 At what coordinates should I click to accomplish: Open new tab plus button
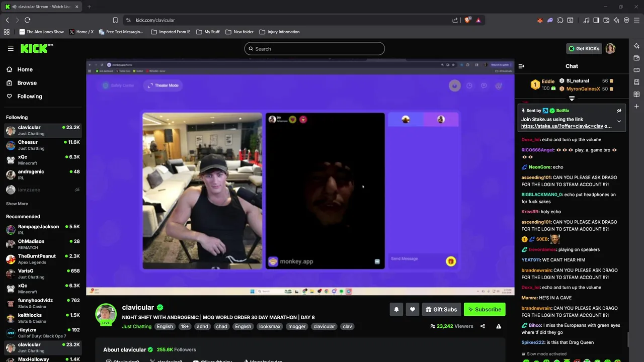pos(89,7)
